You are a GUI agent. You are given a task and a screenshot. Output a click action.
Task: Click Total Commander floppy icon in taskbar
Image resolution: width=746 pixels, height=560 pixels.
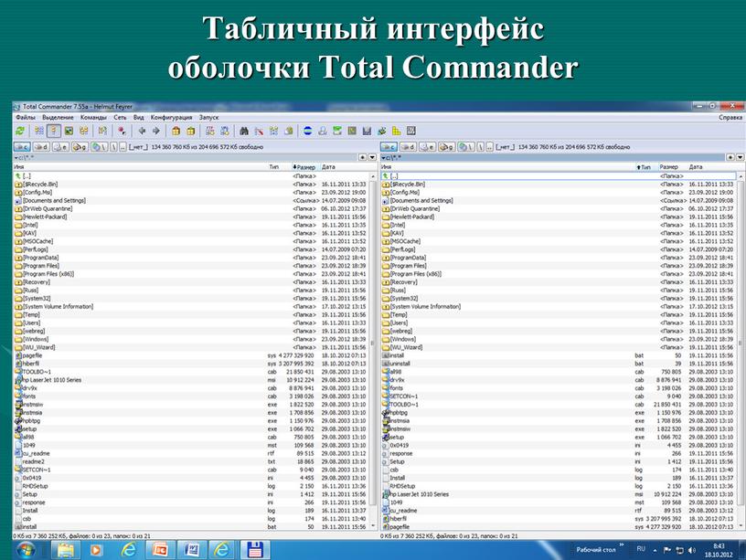coord(255,550)
